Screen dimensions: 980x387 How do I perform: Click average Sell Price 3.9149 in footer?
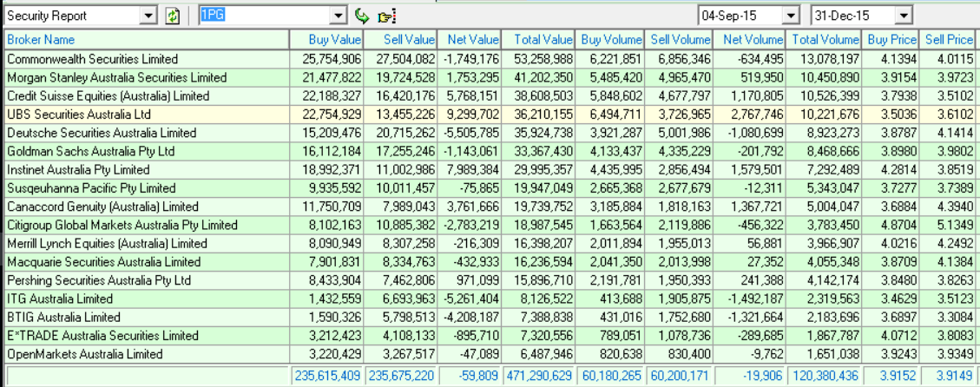948,376
